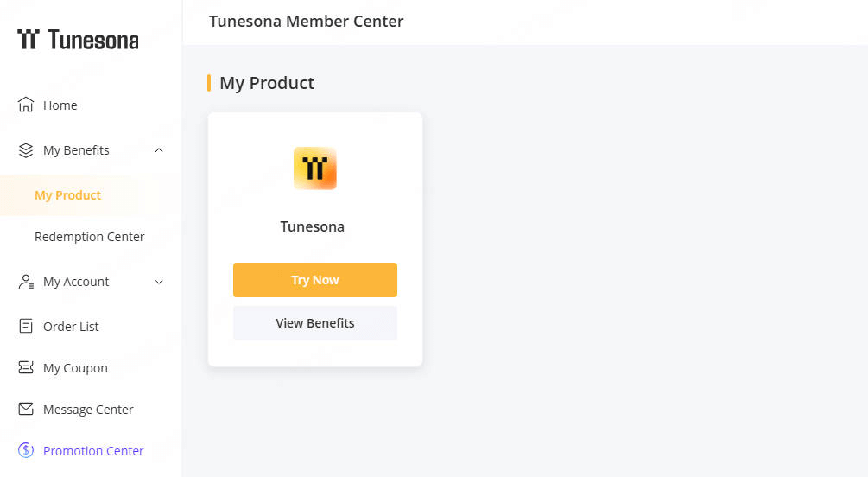Click the Message Center envelope icon
The width and height of the screenshot is (868, 477).
(x=26, y=410)
